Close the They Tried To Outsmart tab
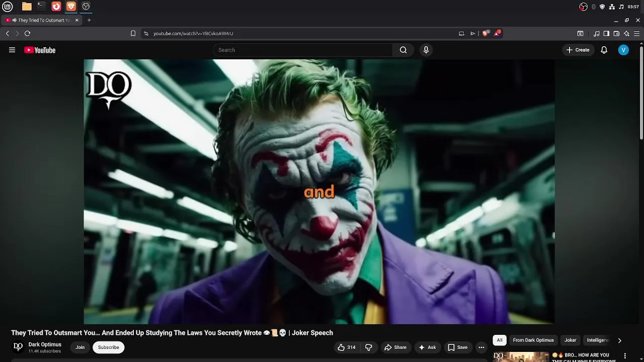The width and height of the screenshot is (644, 362). click(77, 20)
